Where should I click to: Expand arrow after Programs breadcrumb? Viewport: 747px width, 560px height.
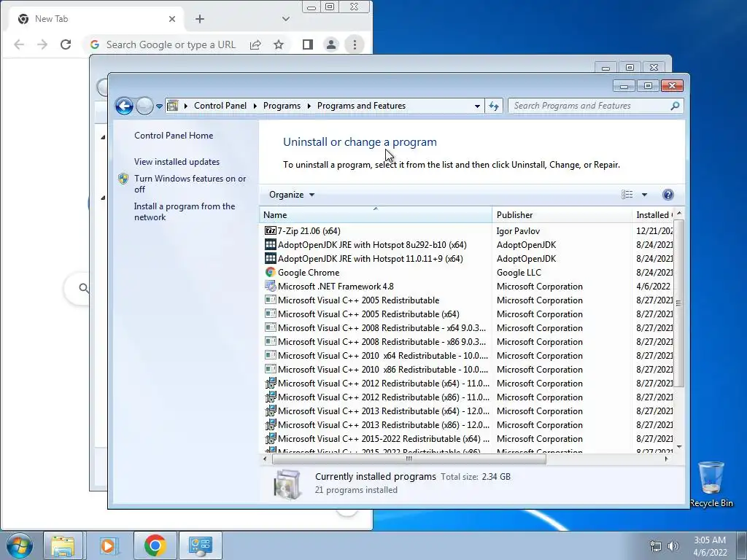pyautogui.click(x=309, y=106)
